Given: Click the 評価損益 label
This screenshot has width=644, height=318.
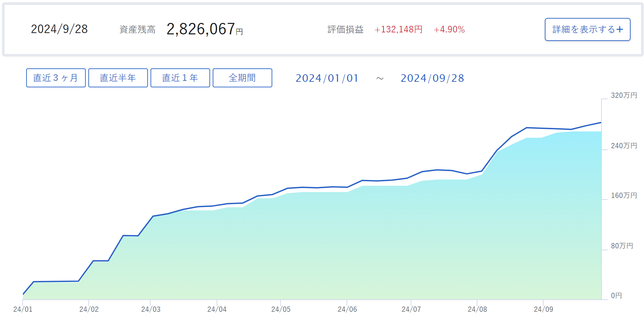Looking at the screenshot, I should tap(346, 29).
